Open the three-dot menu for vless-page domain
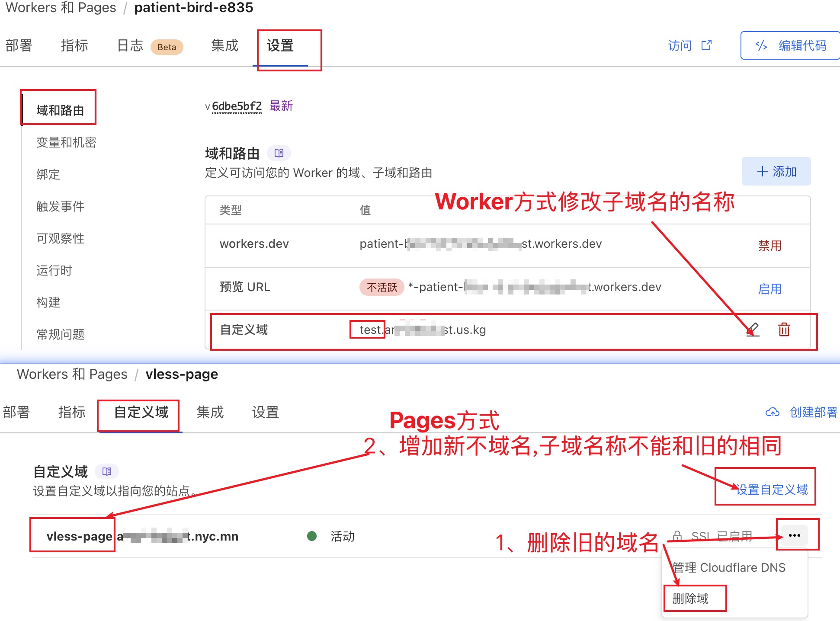The height and width of the screenshot is (621, 840). point(794,535)
